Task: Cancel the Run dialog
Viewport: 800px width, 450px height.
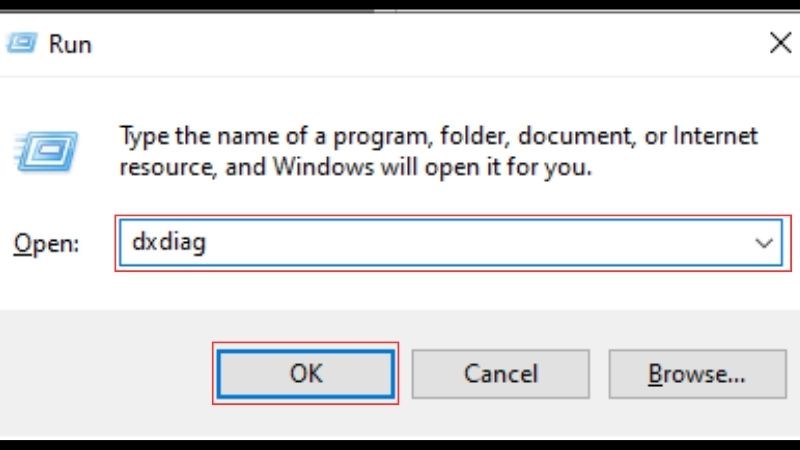Action: 501,374
